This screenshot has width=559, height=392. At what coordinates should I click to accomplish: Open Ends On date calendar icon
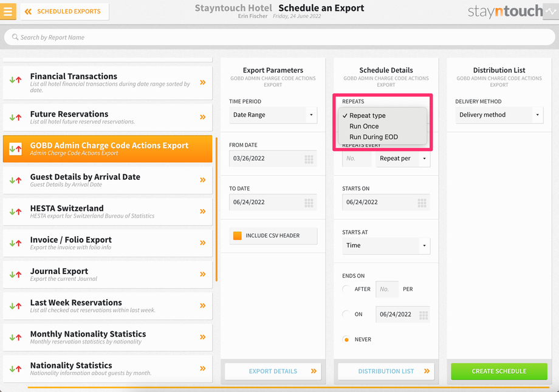(423, 315)
